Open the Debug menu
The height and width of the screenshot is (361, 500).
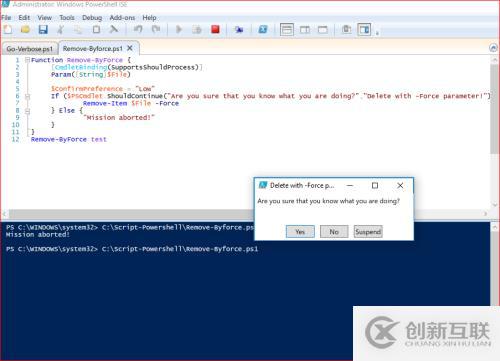92,18
